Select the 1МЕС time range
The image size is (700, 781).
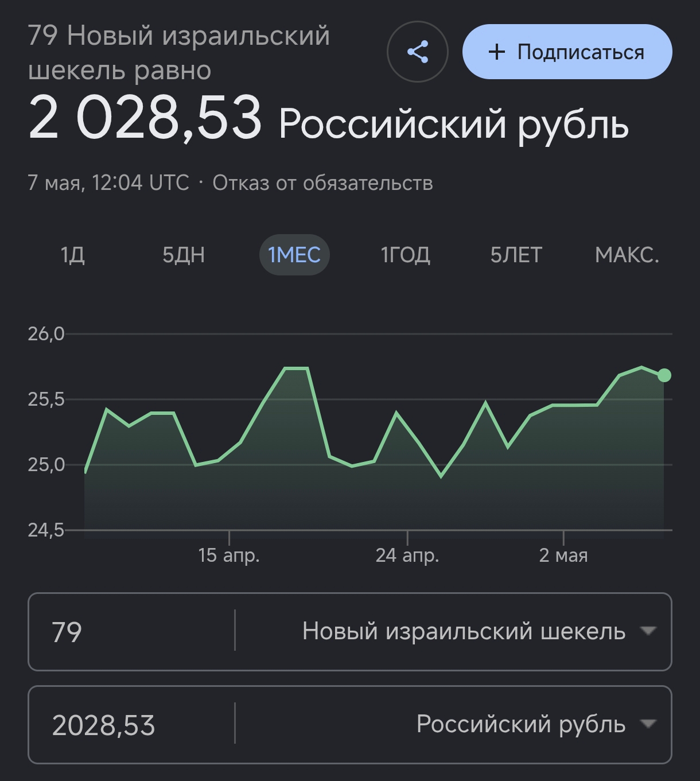[x=294, y=255]
